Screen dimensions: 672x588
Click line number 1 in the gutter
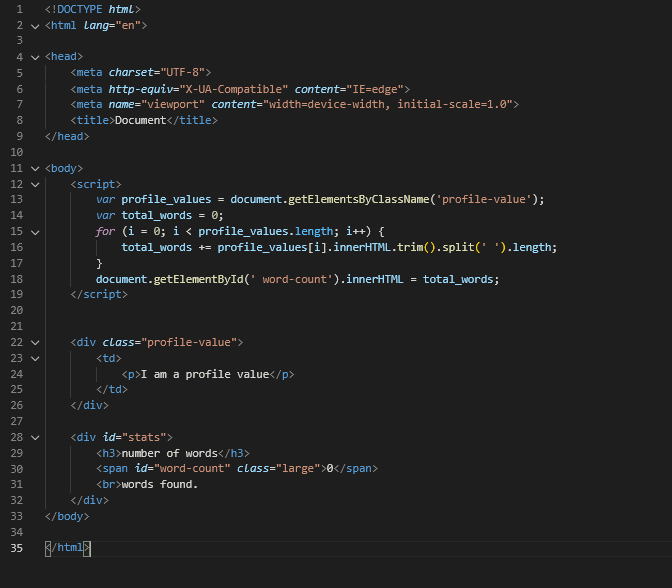pyautogui.click(x=19, y=9)
